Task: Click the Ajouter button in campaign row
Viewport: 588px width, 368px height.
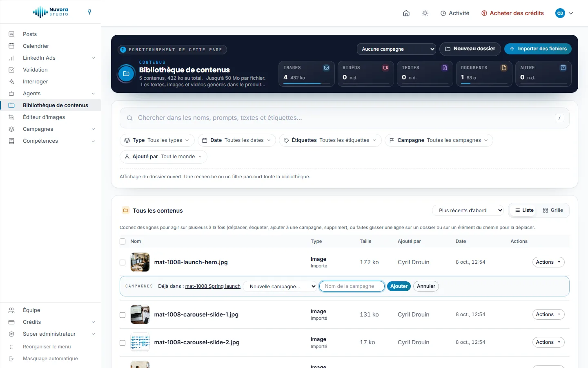Action: point(399,286)
